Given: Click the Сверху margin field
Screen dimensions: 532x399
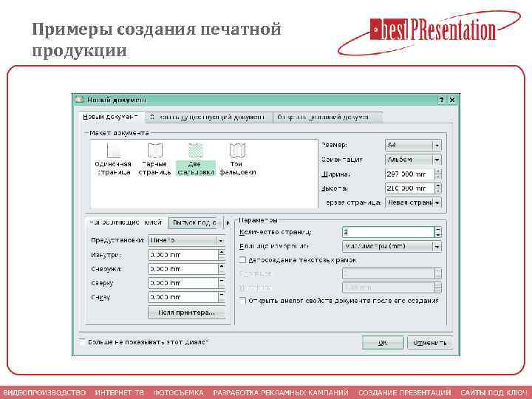Looking at the screenshot, I should click(x=183, y=283).
